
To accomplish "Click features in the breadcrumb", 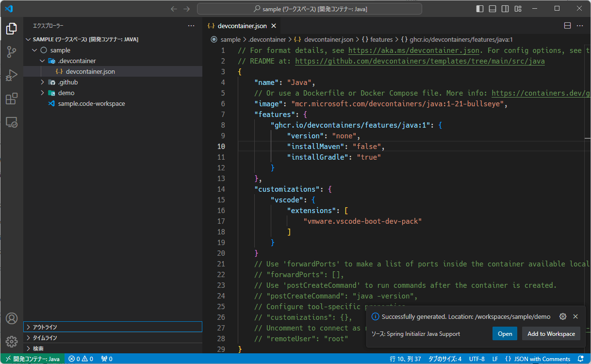I will pos(381,39).
